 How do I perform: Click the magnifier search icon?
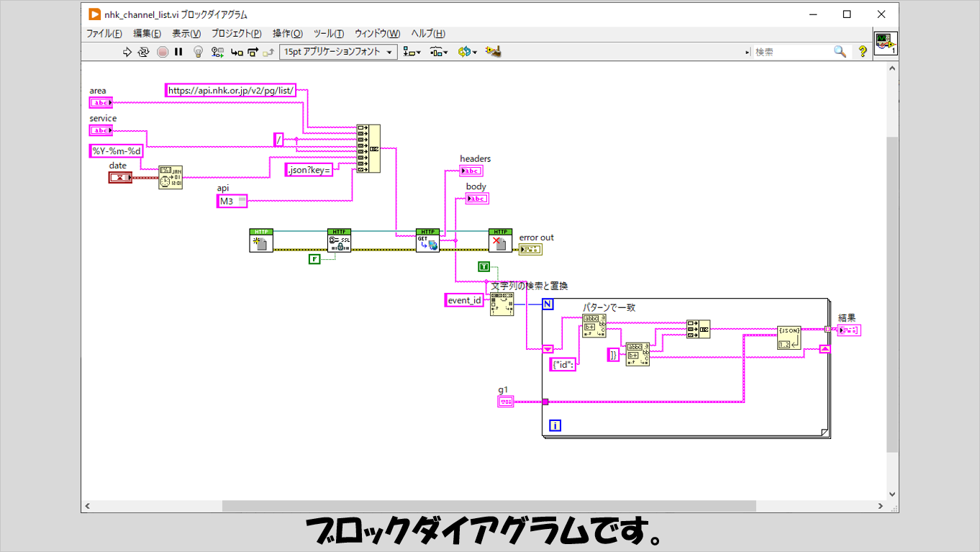point(840,52)
